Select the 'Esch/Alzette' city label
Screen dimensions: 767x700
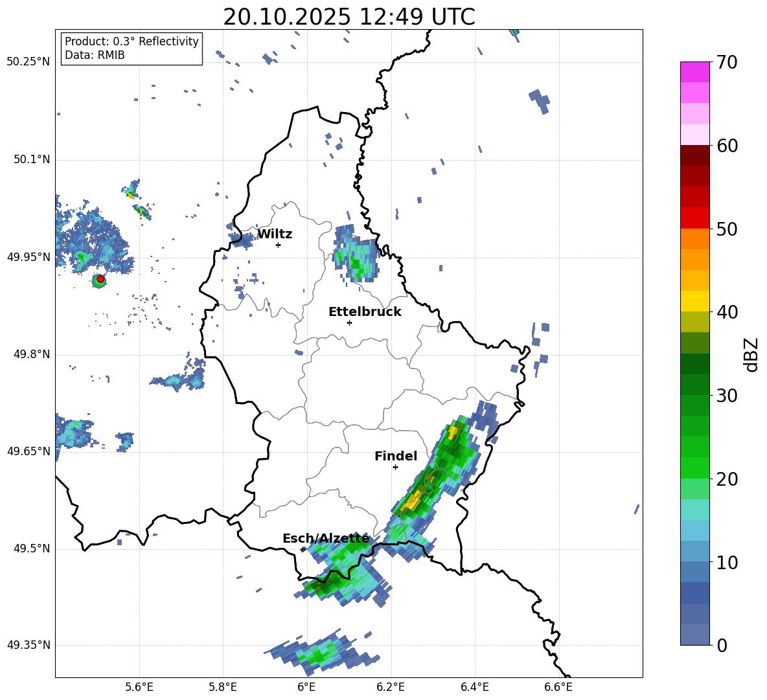click(326, 538)
